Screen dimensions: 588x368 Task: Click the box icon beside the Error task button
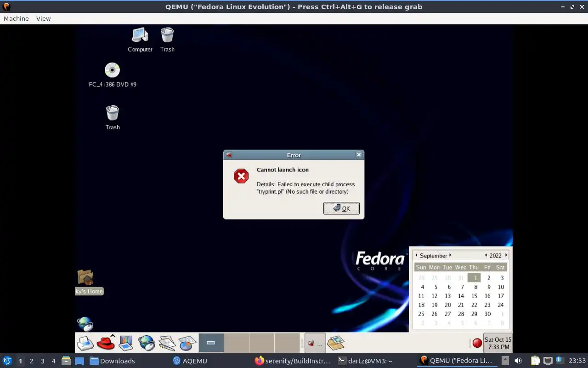[x=336, y=343]
